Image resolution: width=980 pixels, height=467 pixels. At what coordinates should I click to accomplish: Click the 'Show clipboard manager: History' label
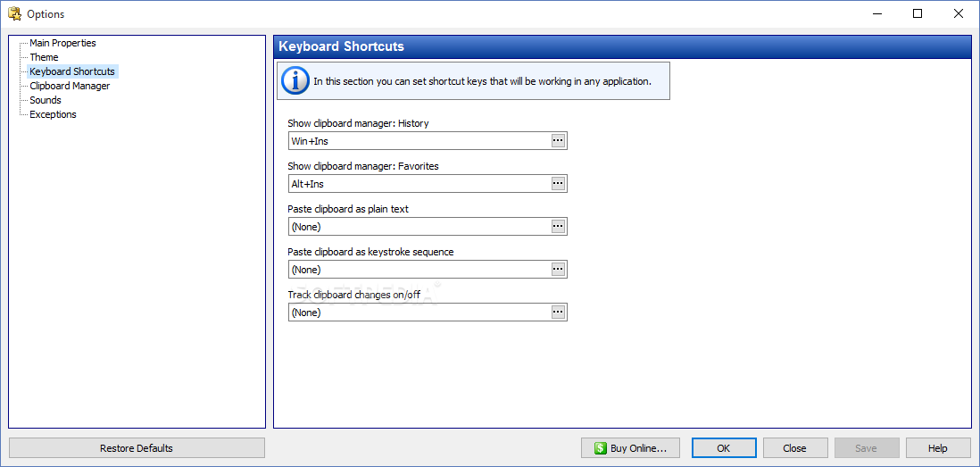[358, 123]
